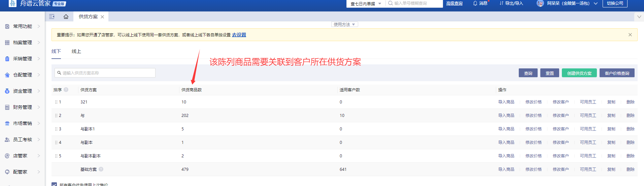
Task: Click the help icon beside 排序 header
Action: 66,90
